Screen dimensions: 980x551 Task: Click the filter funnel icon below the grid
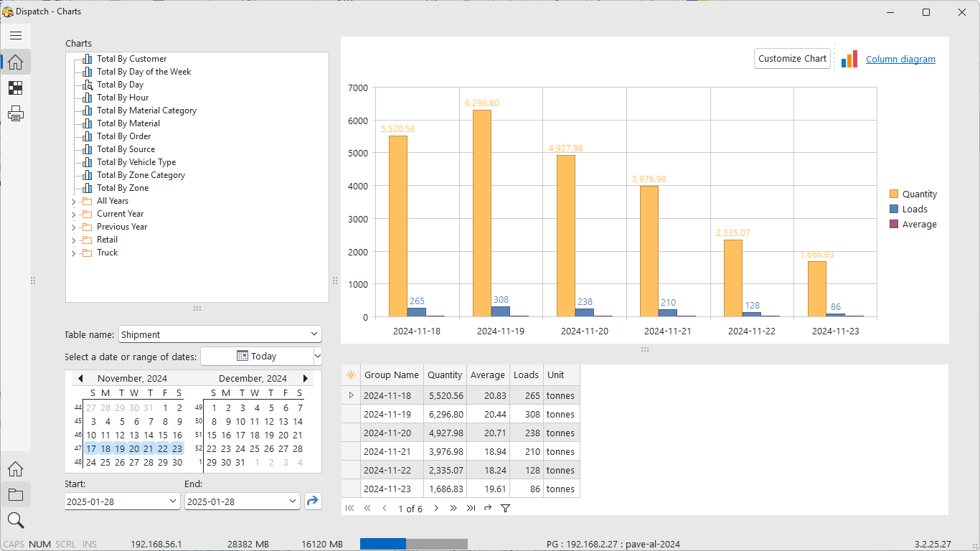(505, 508)
